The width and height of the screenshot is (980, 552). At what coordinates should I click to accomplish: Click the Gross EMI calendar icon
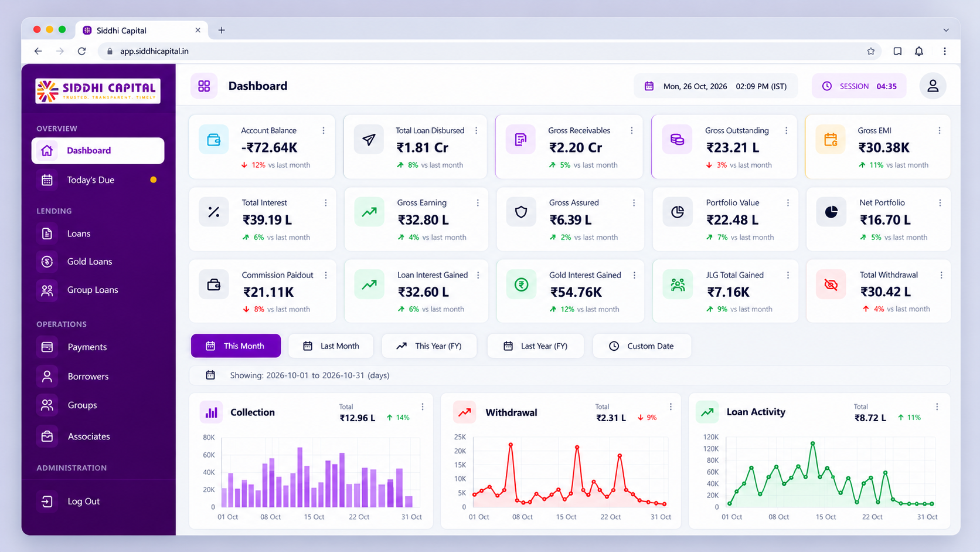(x=831, y=140)
